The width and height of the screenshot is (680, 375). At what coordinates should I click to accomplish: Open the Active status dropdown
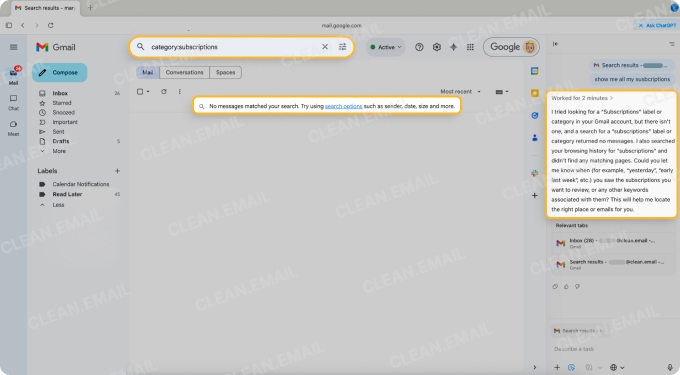point(386,47)
